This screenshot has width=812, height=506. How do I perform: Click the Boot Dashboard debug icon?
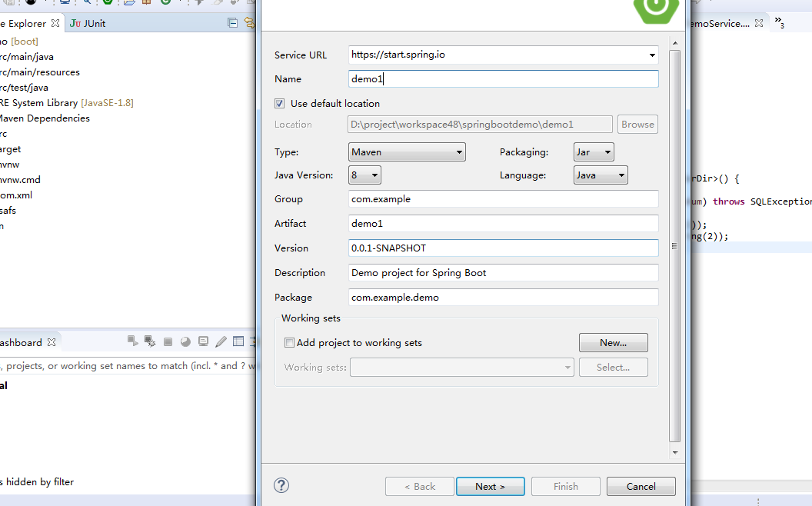[x=150, y=341]
